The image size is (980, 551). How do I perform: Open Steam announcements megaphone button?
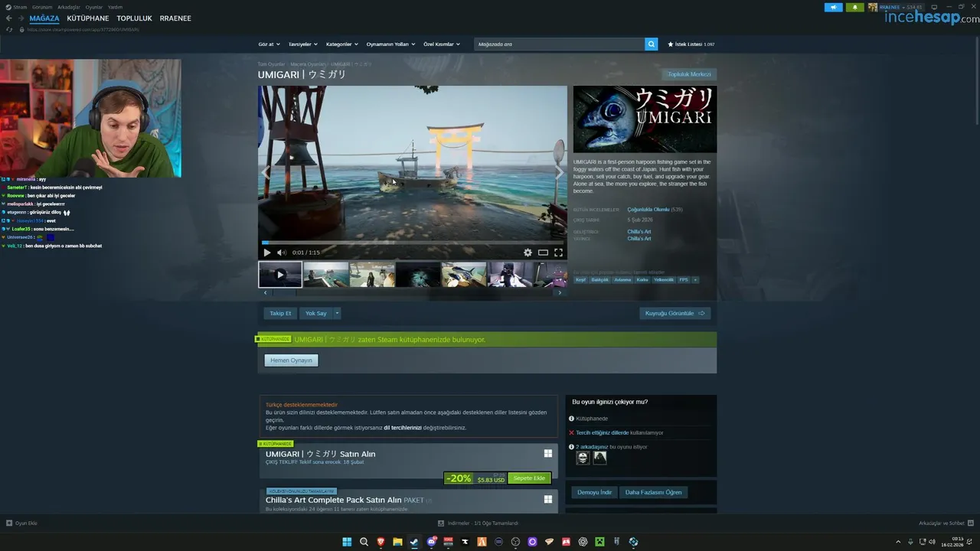(x=833, y=8)
